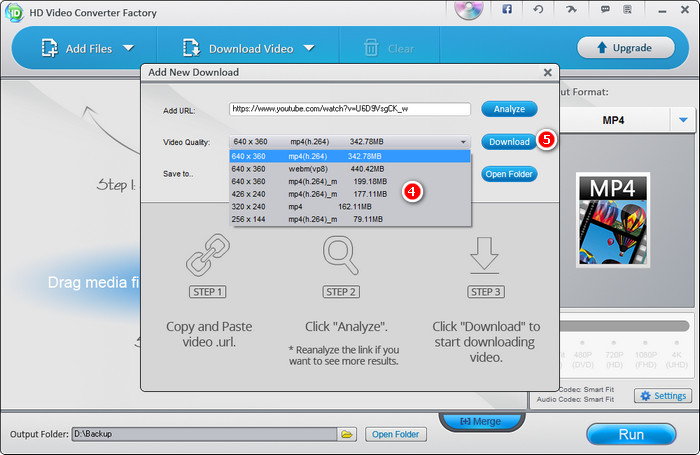Collapse the Video Quality combo box
The image size is (700, 455).
click(463, 142)
